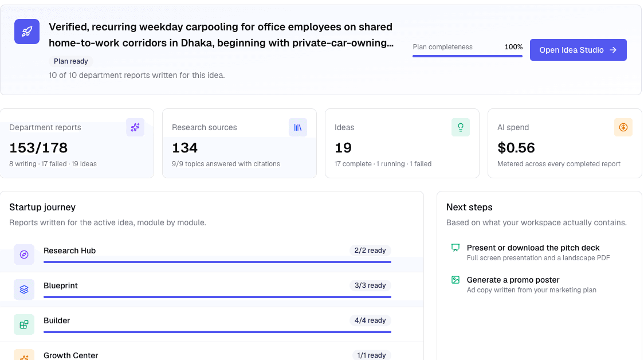644x360 pixels.
Task: Click the 19 ideas count
Action: click(343, 147)
